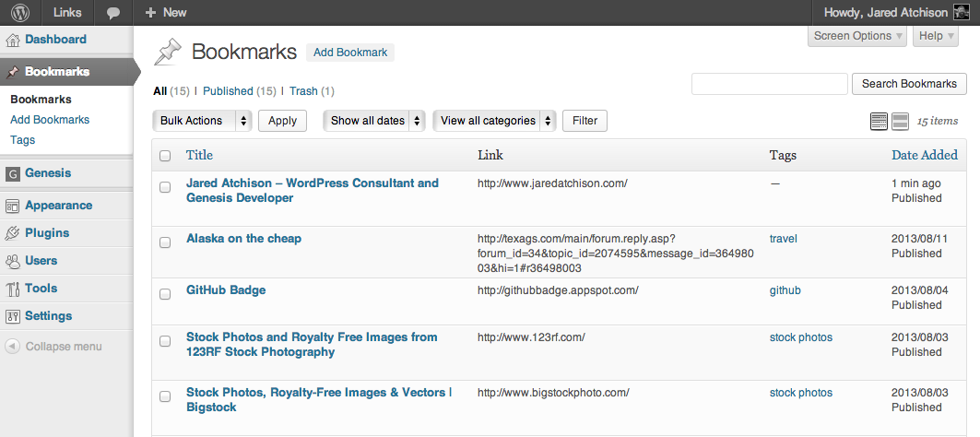
Task: Sort by the Date Added column header
Action: [x=925, y=155]
